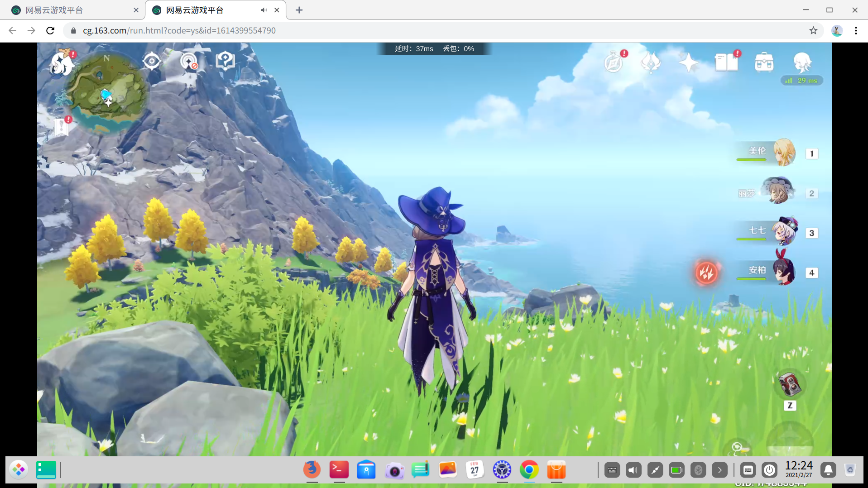Open the 12:24 clock and date
The width and height of the screenshot is (868, 488).
799,469
